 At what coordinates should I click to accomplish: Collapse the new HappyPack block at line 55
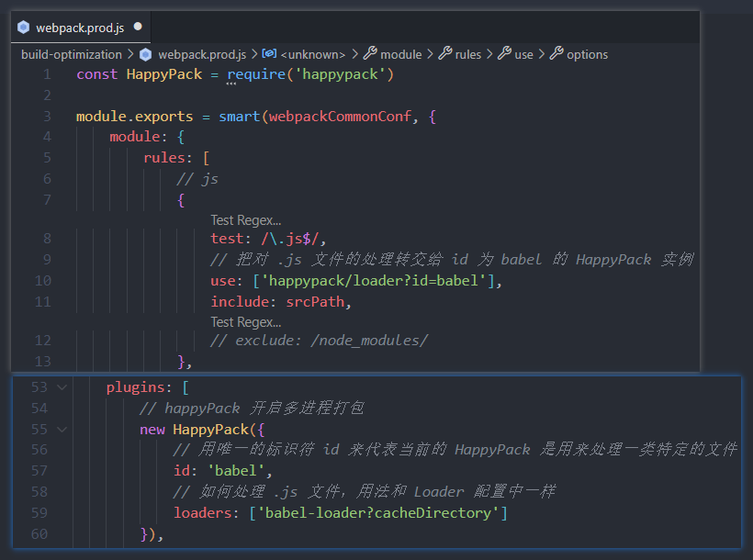[62, 430]
